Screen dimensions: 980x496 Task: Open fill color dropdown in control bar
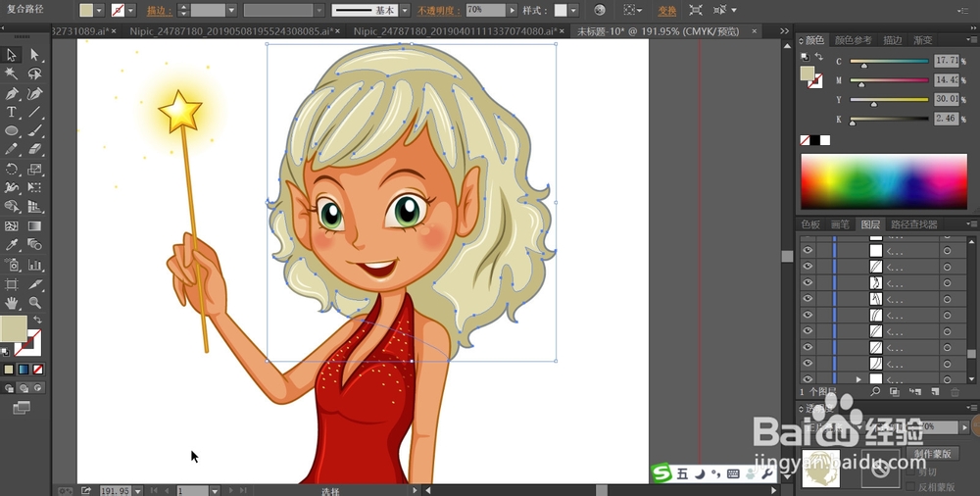99,10
